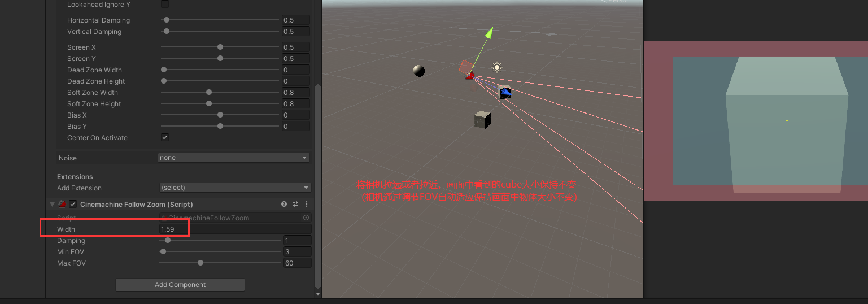This screenshot has width=868, height=304.
Task: Click Add Component button
Action: pyautogui.click(x=180, y=285)
